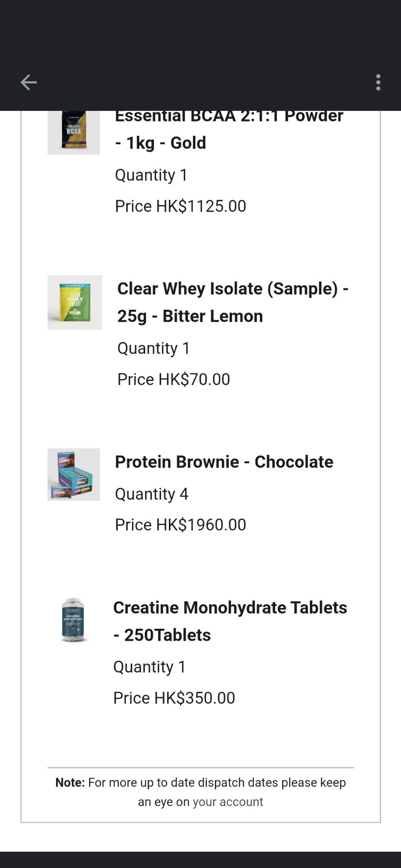Viewport: 401px width, 868px height.
Task: Tap the back arrow icon
Action: point(28,83)
